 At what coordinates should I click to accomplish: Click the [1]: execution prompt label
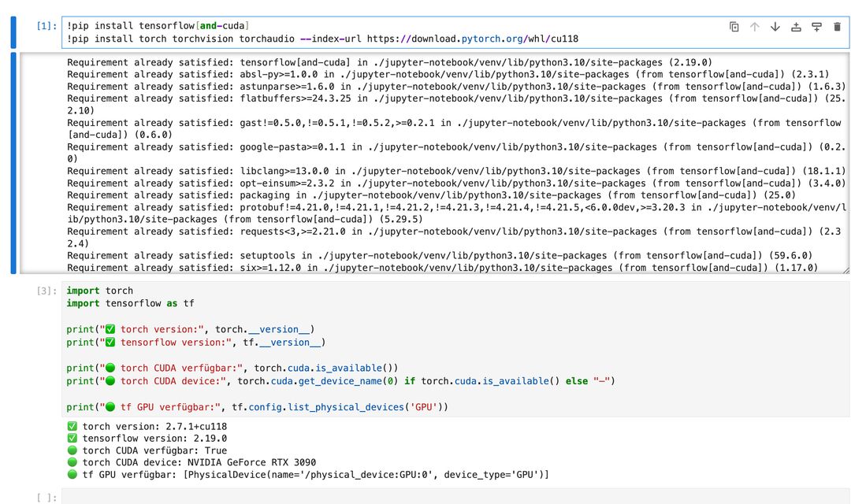coord(46,25)
